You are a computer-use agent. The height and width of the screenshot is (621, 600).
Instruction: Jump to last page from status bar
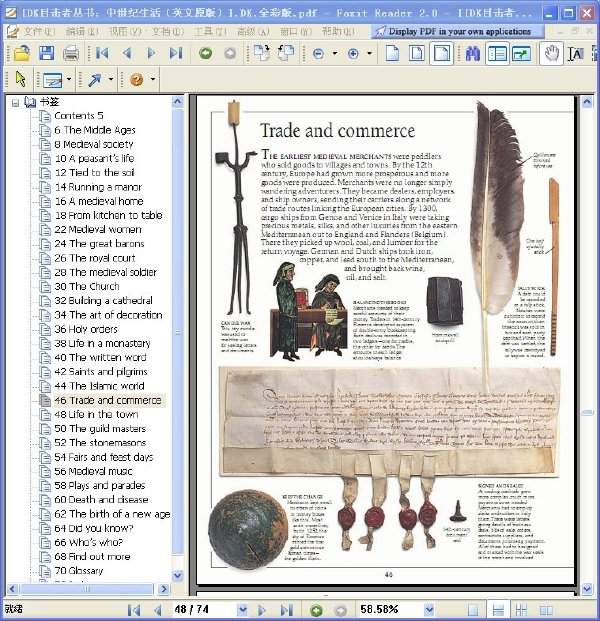click(286, 610)
